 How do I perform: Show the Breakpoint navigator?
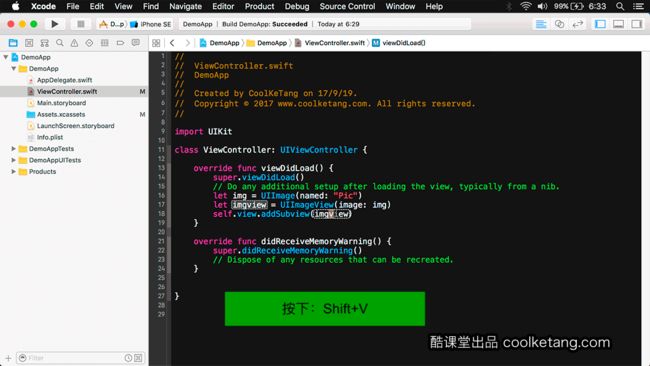[x=120, y=43]
